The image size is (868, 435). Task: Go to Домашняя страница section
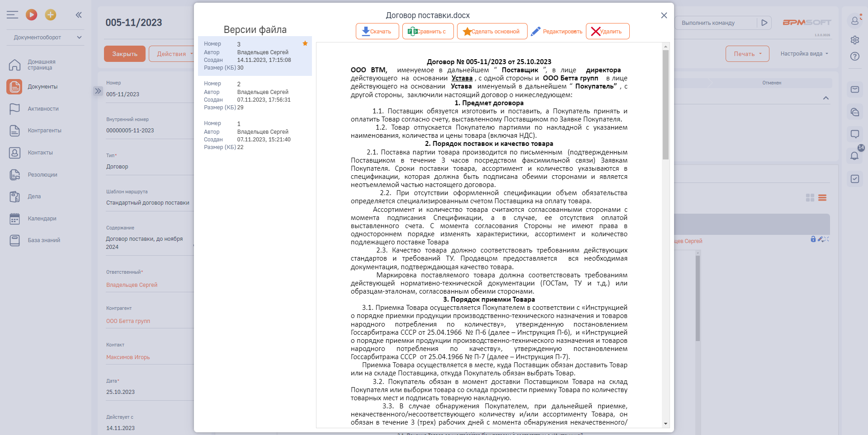click(x=42, y=65)
